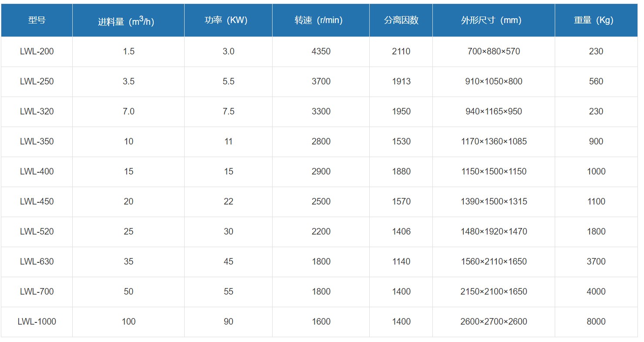
Task: Click power value 11 for LWL-350
Action: (x=229, y=141)
